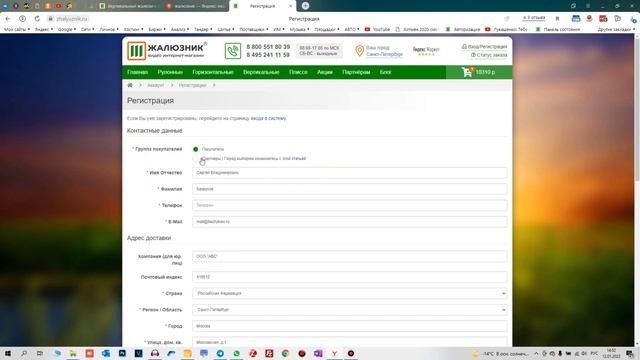This screenshot has height=360, width=640.
Task: Open the Рулонные menu item
Action: click(x=170, y=72)
